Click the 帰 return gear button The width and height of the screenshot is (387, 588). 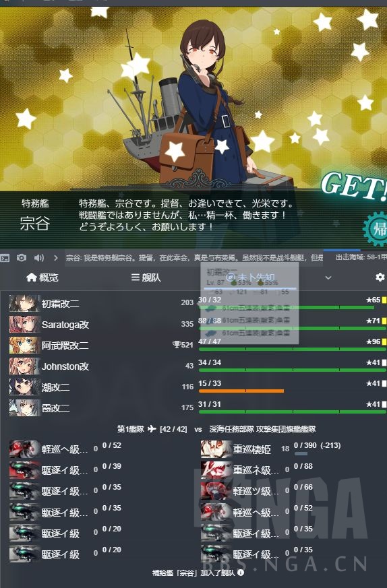tap(376, 229)
